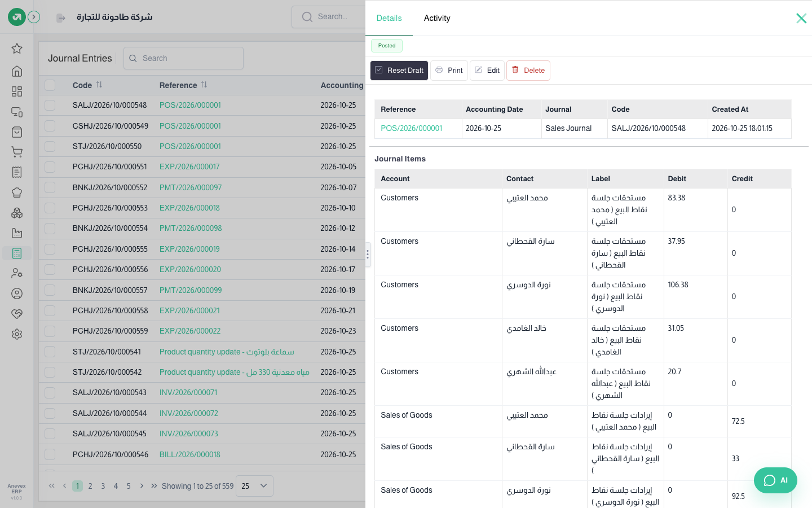Open the BILL/2026/000018 reference link
This screenshot has width=812, height=508.
190,454
